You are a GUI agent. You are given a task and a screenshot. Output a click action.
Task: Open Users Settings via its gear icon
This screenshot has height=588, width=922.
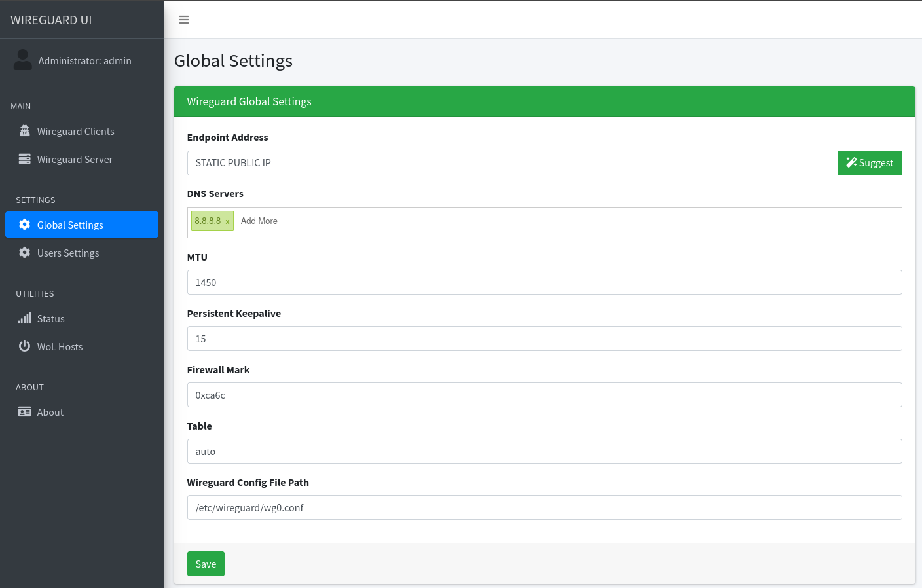(x=24, y=253)
